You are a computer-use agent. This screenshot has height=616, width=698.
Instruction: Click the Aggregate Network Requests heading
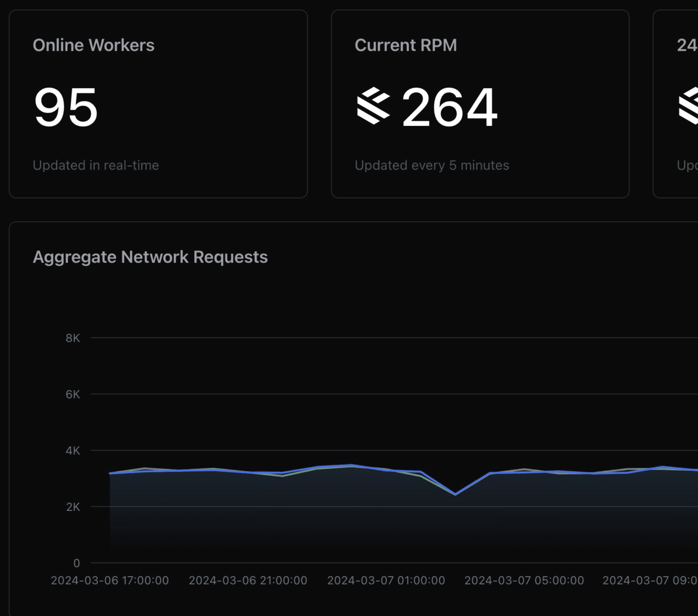(150, 257)
